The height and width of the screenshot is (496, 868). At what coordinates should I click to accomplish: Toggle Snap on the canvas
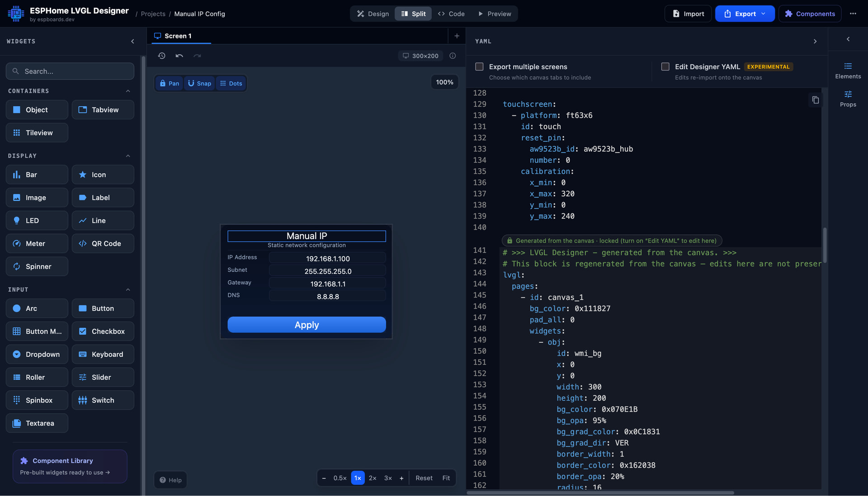click(x=199, y=83)
